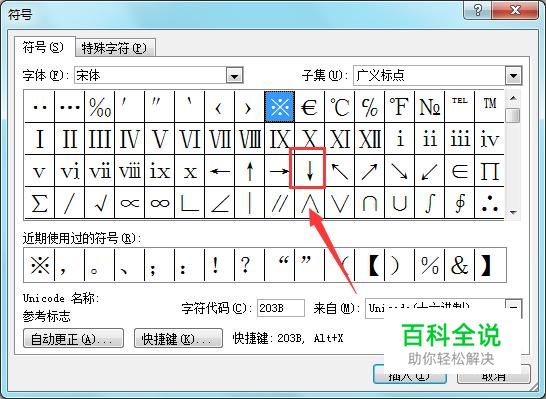This screenshot has height=399, width=546.
Task: Select the lowercase Roman numeral ⅷ symbol
Action: [130, 171]
